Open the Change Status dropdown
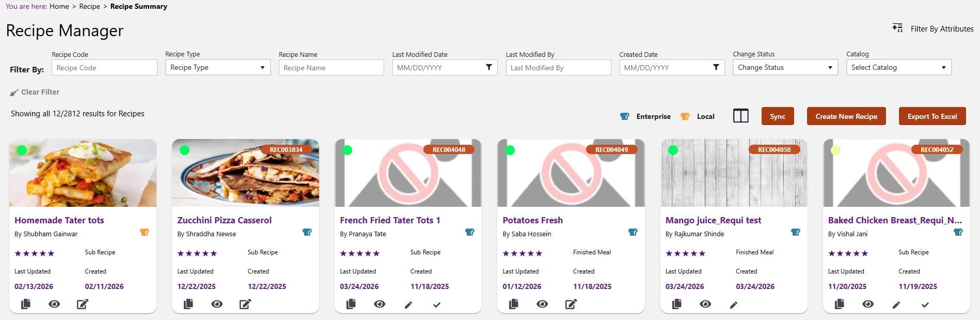Screen dimensions: 980x320 pyautogui.click(x=785, y=67)
